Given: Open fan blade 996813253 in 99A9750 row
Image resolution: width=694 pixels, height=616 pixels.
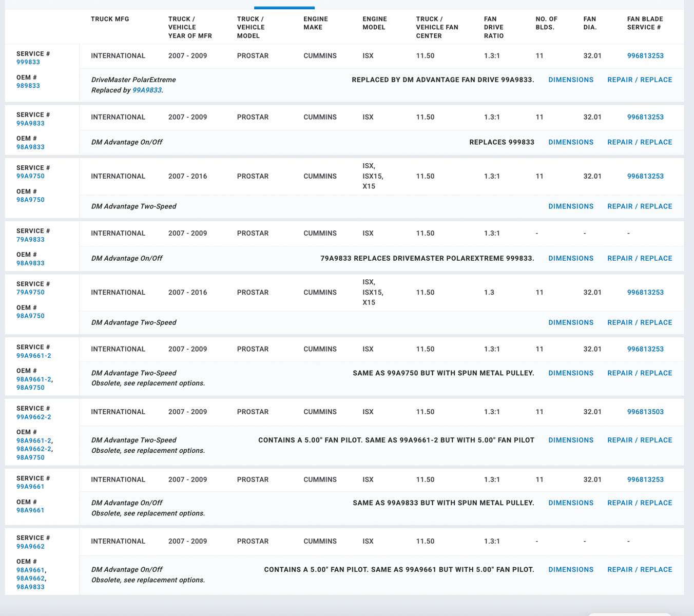Looking at the screenshot, I should 645,176.
